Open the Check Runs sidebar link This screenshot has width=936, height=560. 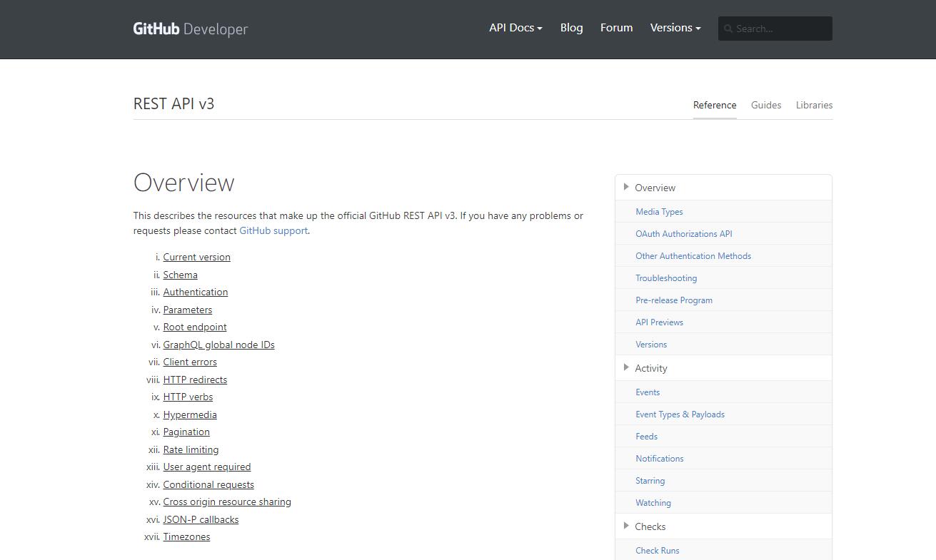coord(657,551)
